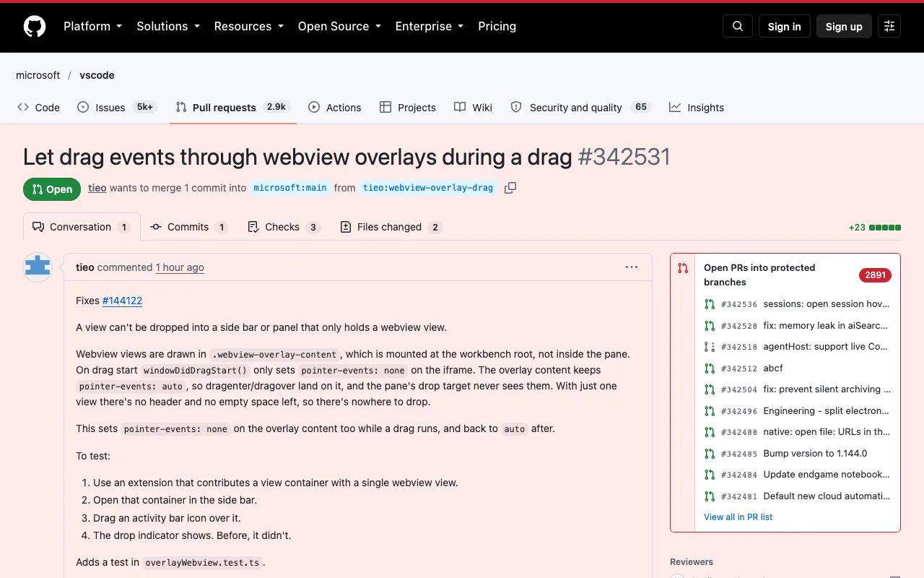
Task: Select the Checks tab
Action: point(284,227)
